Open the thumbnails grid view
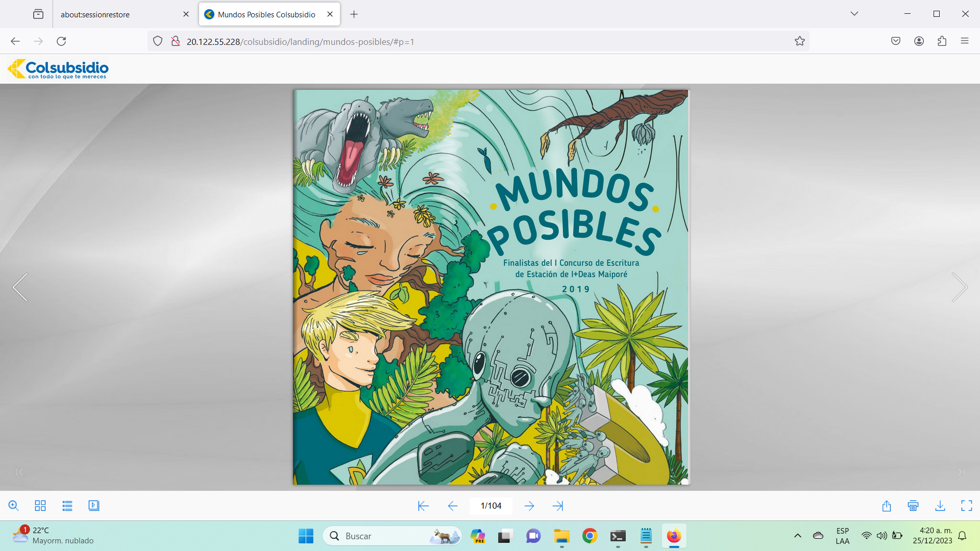The width and height of the screenshot is (980, 551). click(x=40, y=506)
